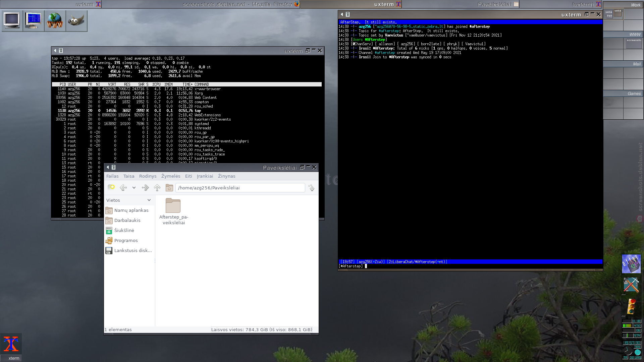644x362 pixels.
Task: Click the traffic light wharf icon
Action: click(x=632, y=306)
